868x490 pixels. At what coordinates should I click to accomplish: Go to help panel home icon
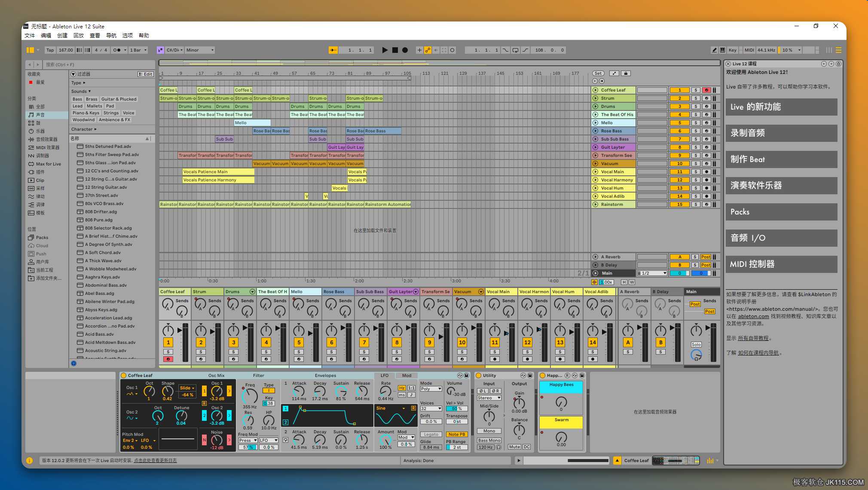coord(838,64)
